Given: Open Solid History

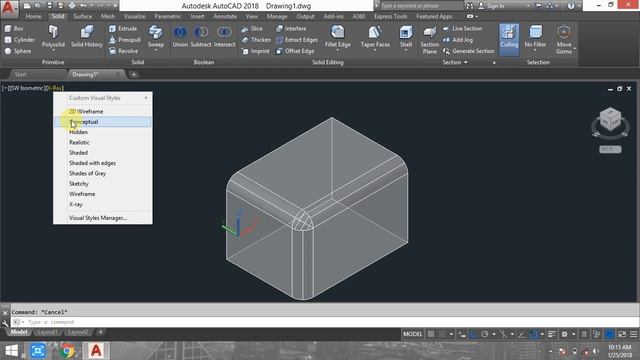Looking at the screenshot, I should pyautogui.click(x=87, y=37).
